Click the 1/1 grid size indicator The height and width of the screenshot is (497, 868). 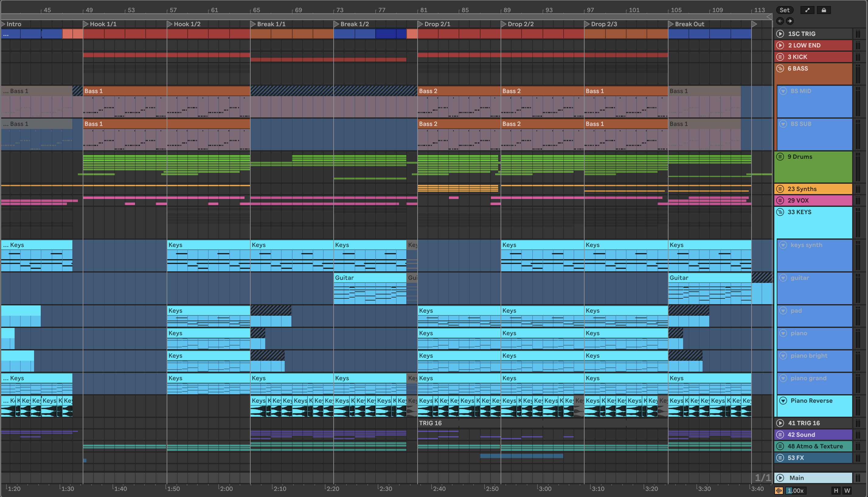click(762, 478)
